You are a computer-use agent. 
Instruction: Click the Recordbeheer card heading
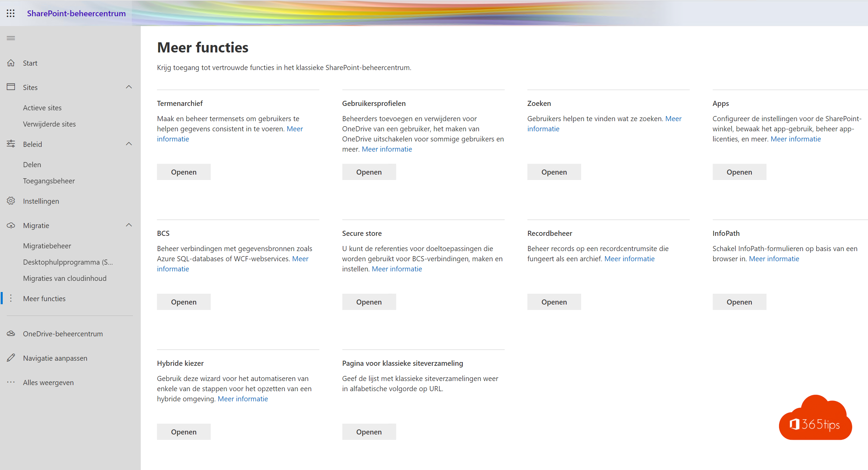[x=550, y=233]
